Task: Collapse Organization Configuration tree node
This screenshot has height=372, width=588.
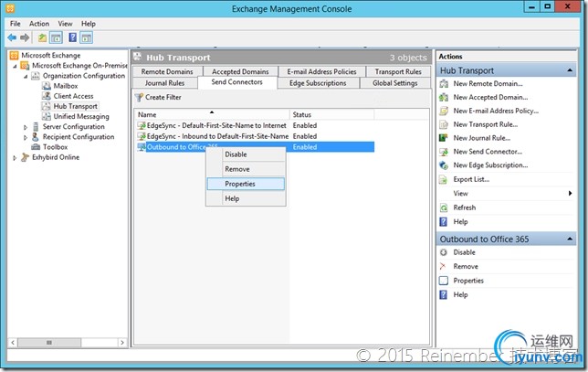Action: (26, 76)
